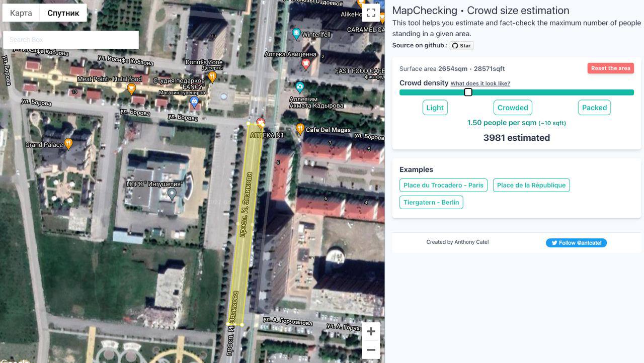Image resolution: width=644 pixels, height=363 pixels.
Task: Adjust the crowd density slider handle
Action: point(468,92)
